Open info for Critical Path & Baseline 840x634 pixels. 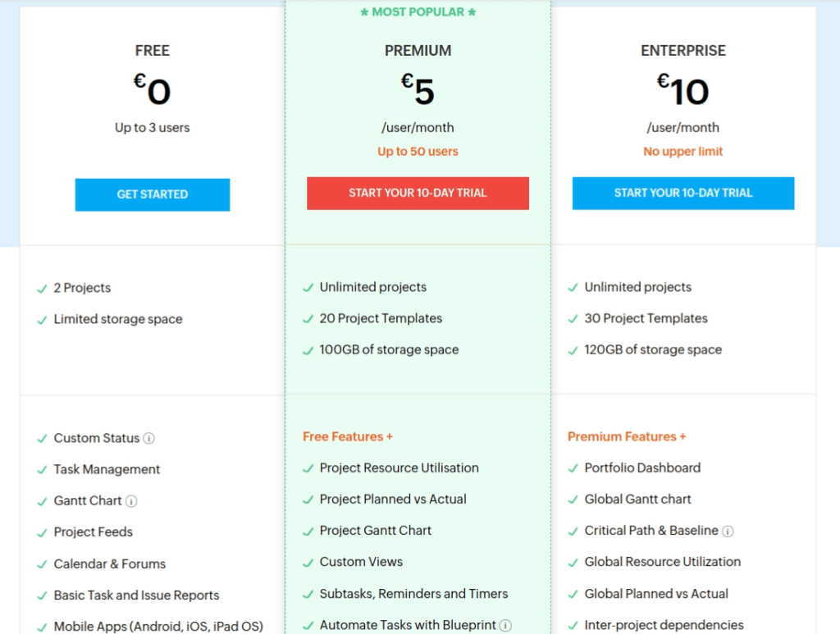click(x=727, y=531)
